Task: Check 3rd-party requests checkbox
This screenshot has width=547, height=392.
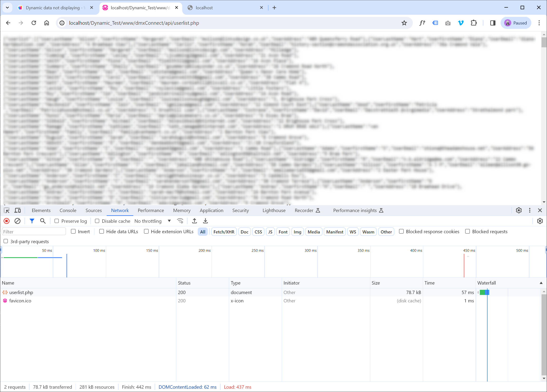Action: [x=6, y=241]
